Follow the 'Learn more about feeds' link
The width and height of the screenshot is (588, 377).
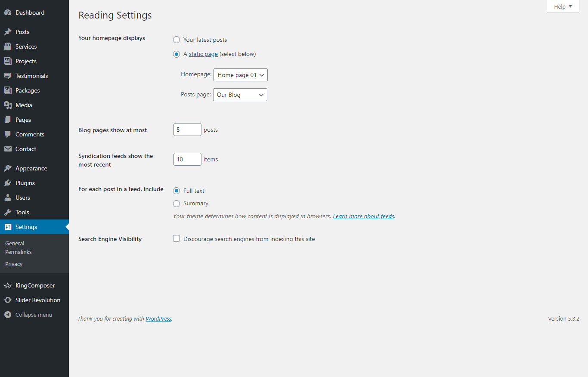[363, 216]
